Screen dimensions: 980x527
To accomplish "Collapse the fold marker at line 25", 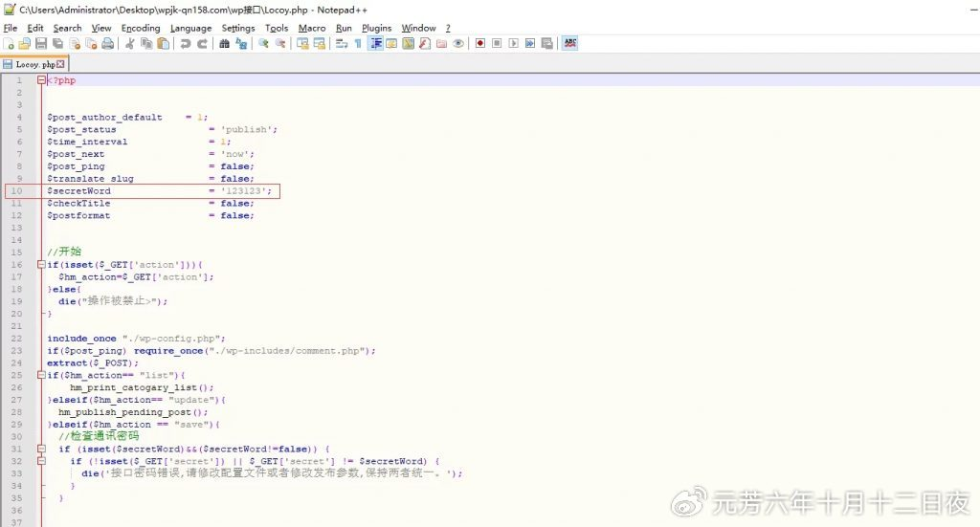I will tap(41, 375).
